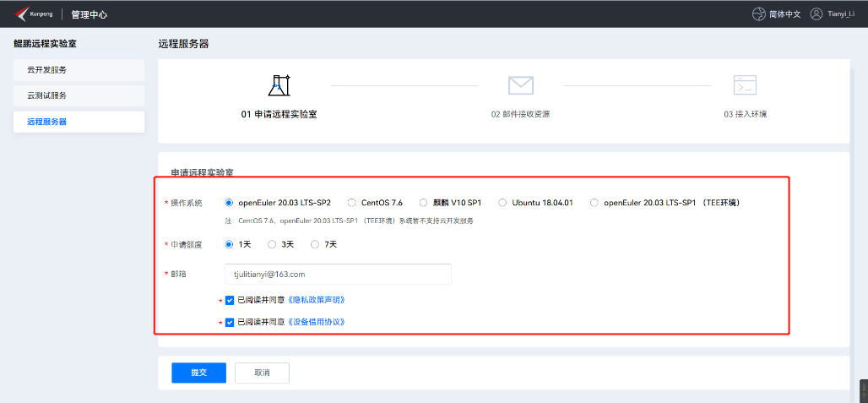Click the Kunpeng logo icon
This screenshot has width=868, height=403.
pos(22,14)
